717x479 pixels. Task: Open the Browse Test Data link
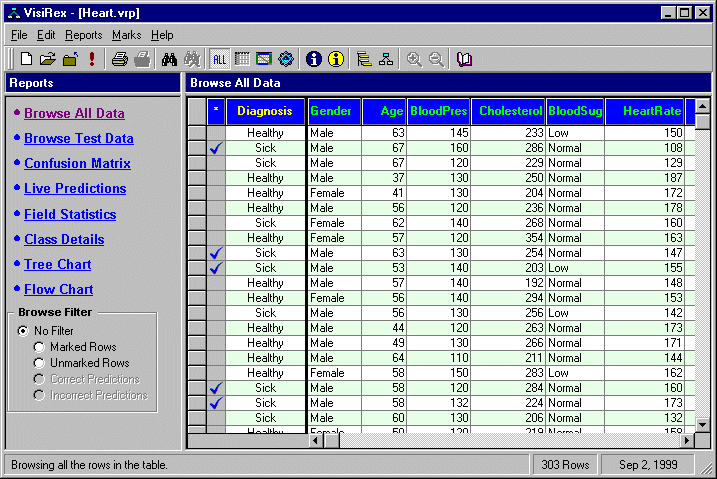pos(79,138)
